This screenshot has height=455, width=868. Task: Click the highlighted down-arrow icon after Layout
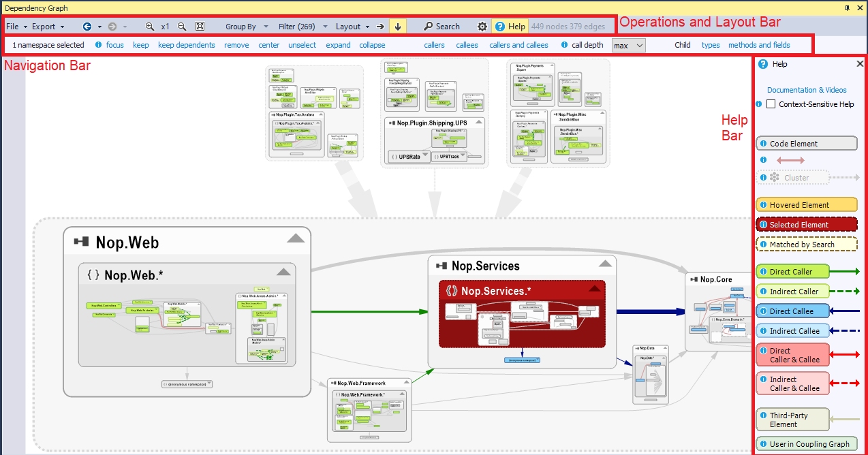pyautogui.click(x=397, y=26)
